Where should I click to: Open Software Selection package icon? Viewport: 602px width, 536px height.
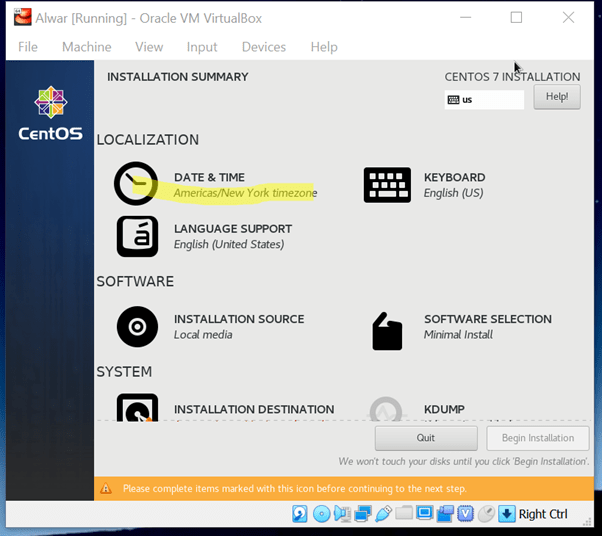click(387, 330)
